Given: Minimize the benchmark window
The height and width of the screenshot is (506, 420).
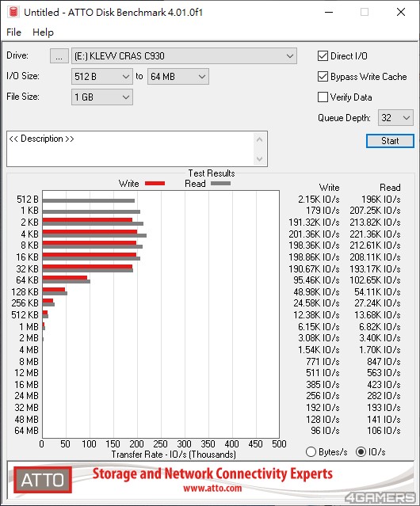Looking at the screenshot, I should (329, 12).
